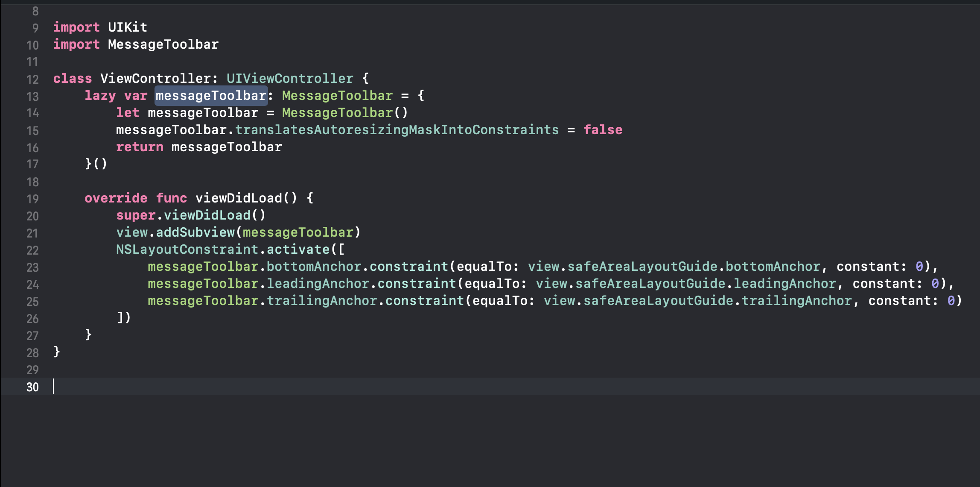The height and width of the screenshot is (487, 980).
Task: Click the ViewController class name
Action: (x=155, y=79)
